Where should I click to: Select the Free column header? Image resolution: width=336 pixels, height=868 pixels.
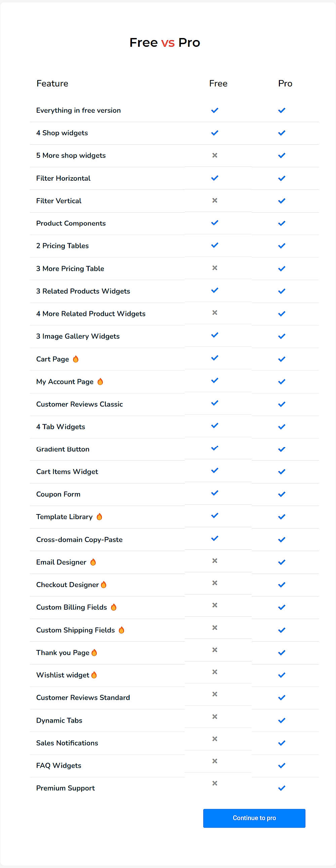point(218,83)
